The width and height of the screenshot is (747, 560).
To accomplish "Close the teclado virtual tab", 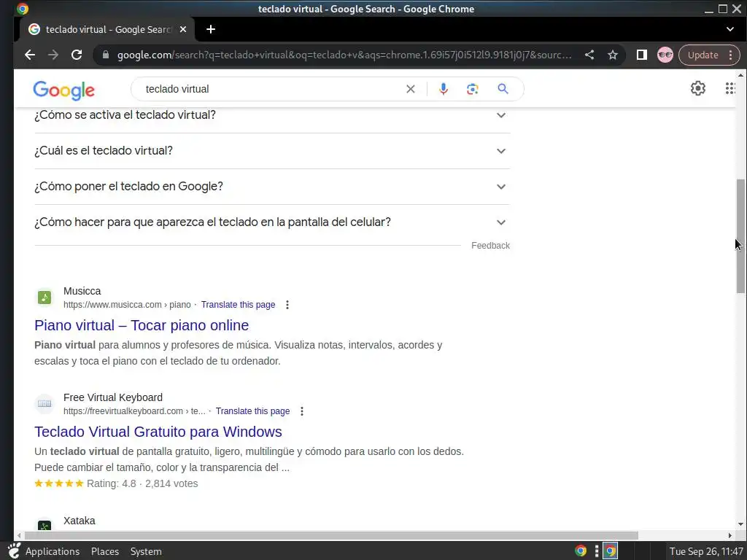I will coord(183,29).
